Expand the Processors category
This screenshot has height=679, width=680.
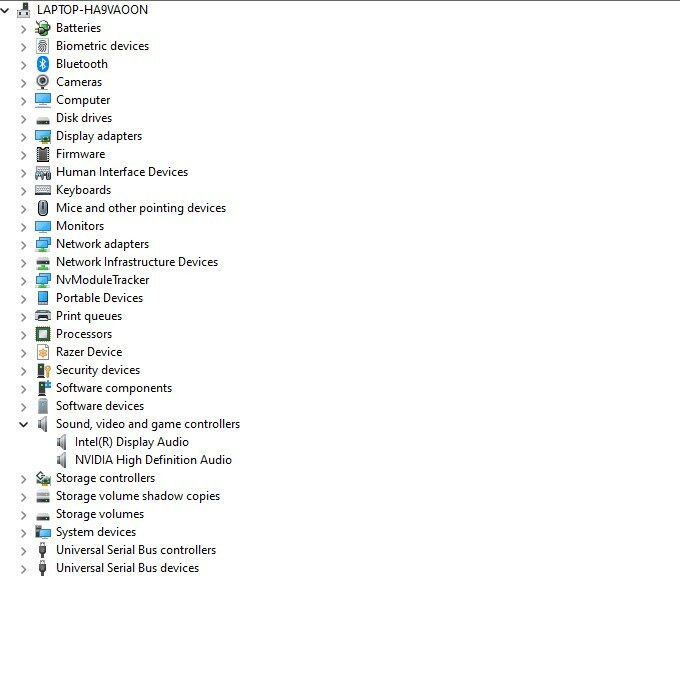click(x=23, y=335)
